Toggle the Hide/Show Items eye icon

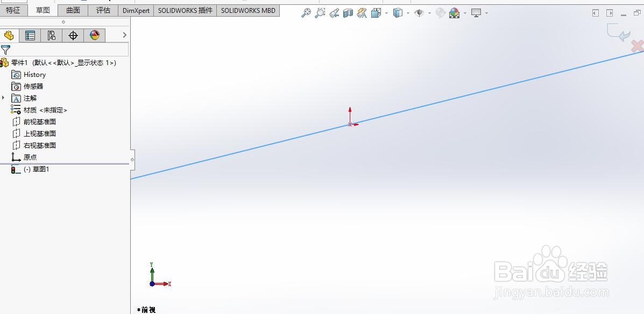[x=419, y=13]
